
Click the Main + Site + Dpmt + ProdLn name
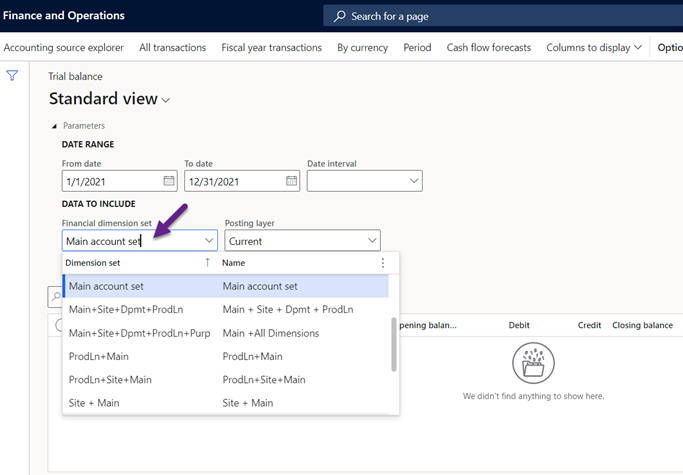click(288, 309)
